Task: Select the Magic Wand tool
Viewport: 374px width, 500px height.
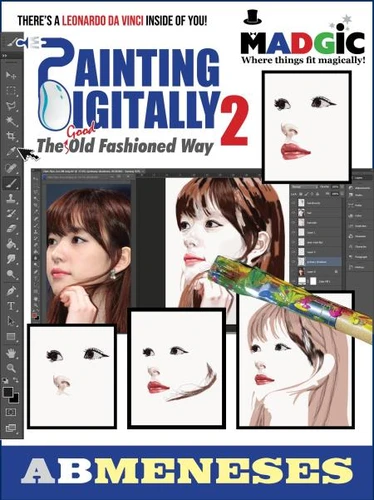Action: pos(11,122)
